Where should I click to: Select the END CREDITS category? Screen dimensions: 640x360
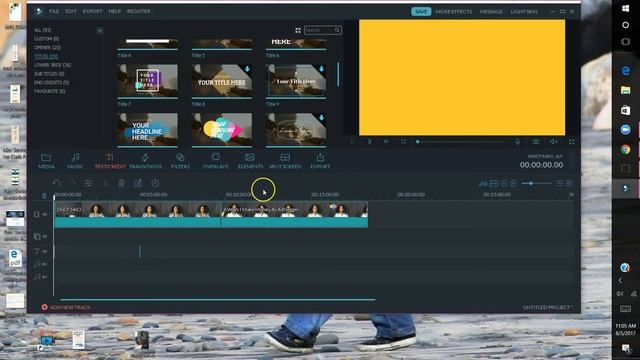pos(51,83)
